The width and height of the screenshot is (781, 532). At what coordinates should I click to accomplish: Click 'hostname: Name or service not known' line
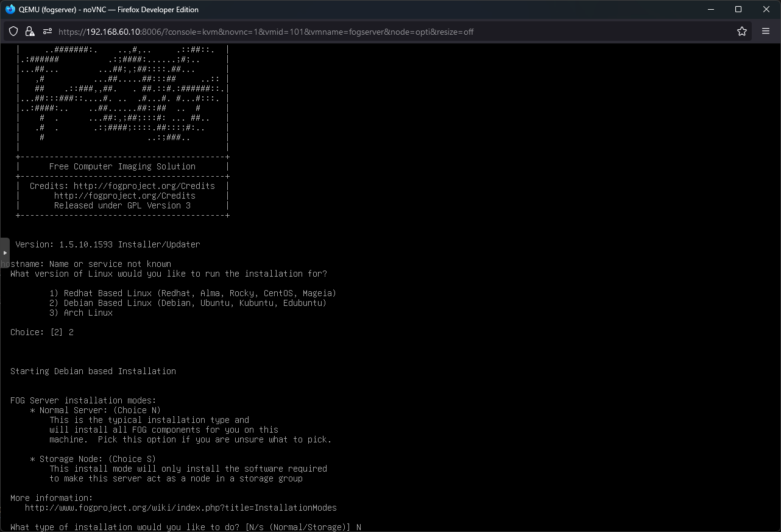point(86,264)
